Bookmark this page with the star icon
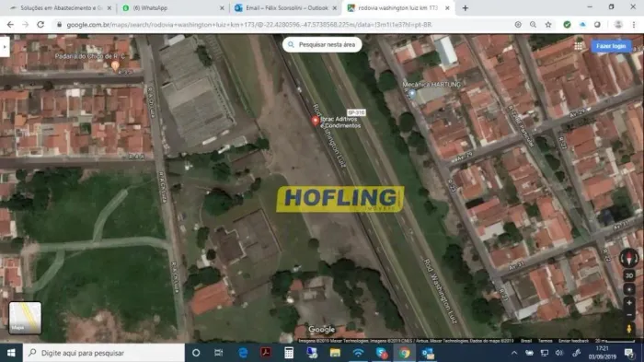This screenshot has width=644, height=362. 548,25
